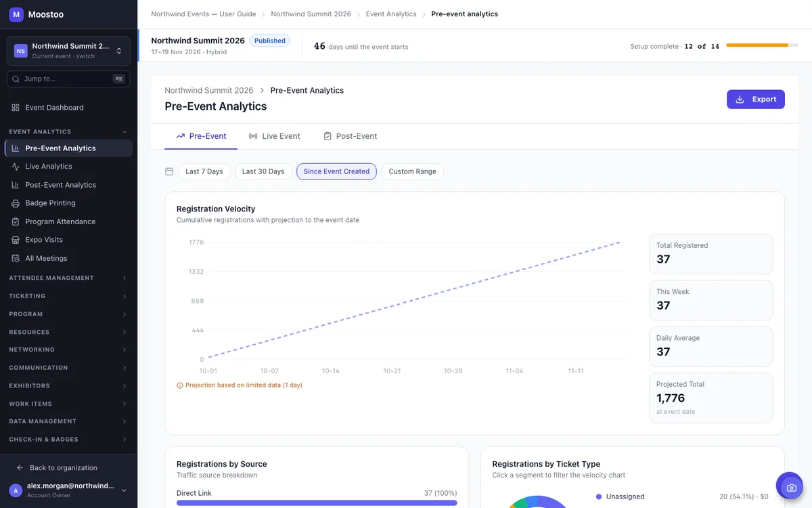Click the Badge Printing printer icon
This screenshot has width=812, height=508.
coord(16,203)
